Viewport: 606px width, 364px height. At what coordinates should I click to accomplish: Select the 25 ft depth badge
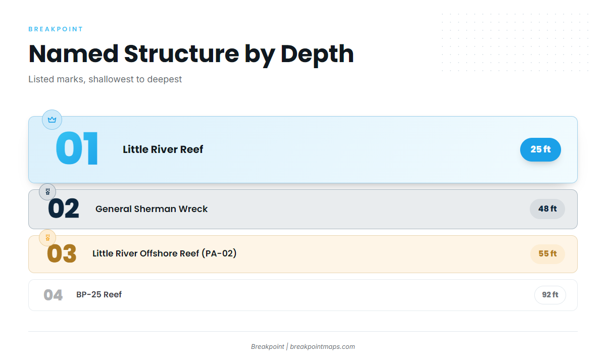click(540, 149)
